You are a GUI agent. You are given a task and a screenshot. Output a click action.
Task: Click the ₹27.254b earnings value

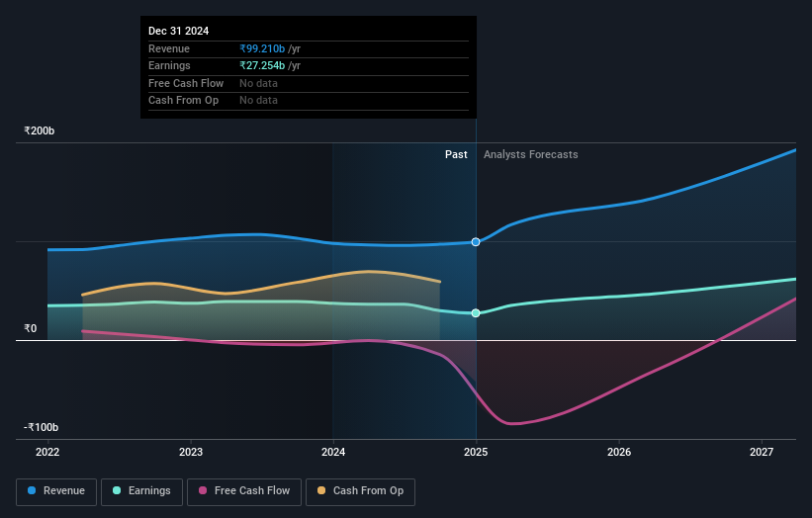(x=262, y=65)
